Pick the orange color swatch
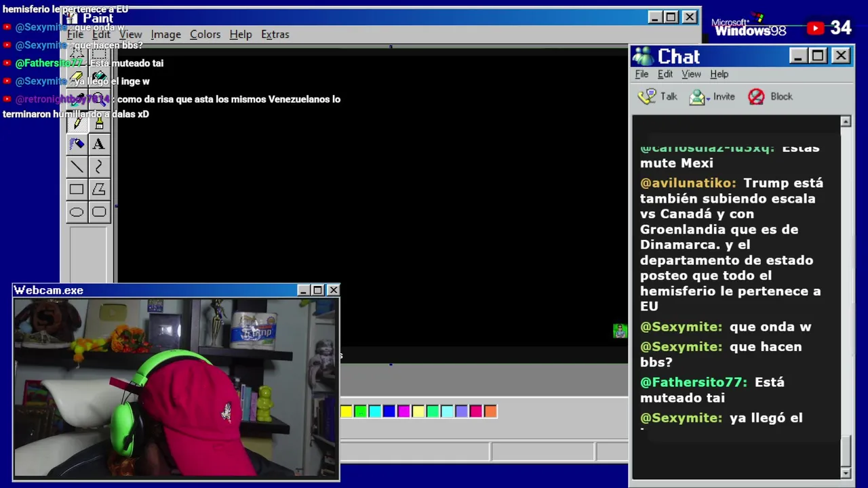The image size is (868, 488). [x=490, y=411]
